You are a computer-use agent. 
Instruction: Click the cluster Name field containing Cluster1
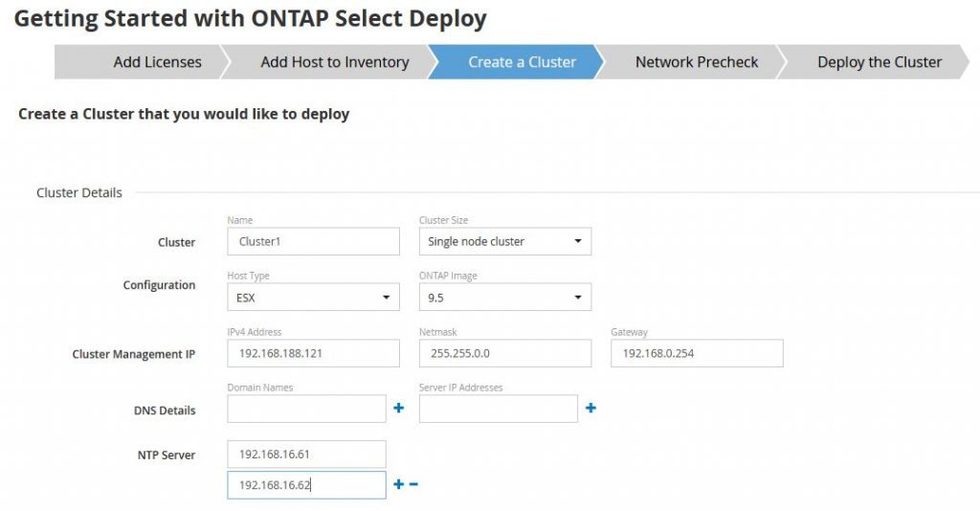(313, 241)
